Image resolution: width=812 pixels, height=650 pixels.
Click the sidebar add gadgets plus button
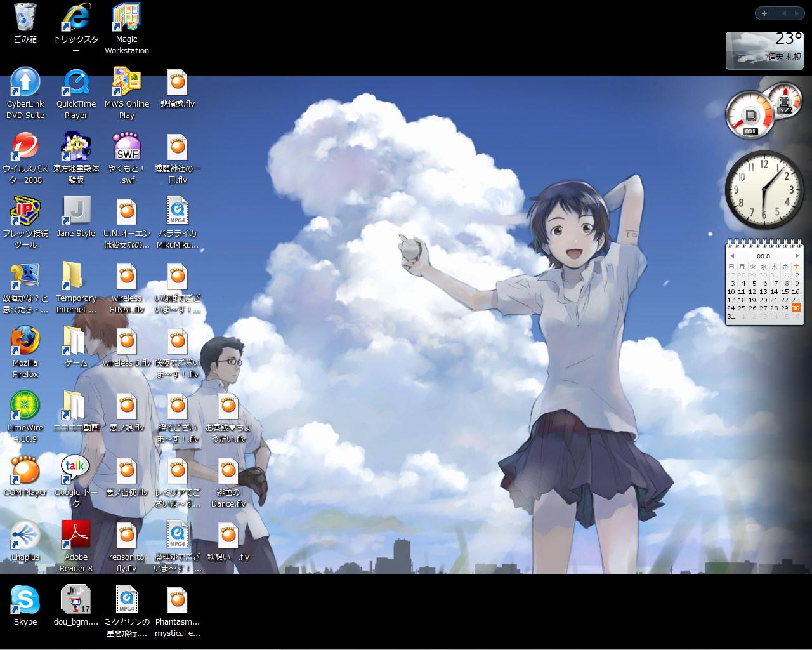point(764,13)
